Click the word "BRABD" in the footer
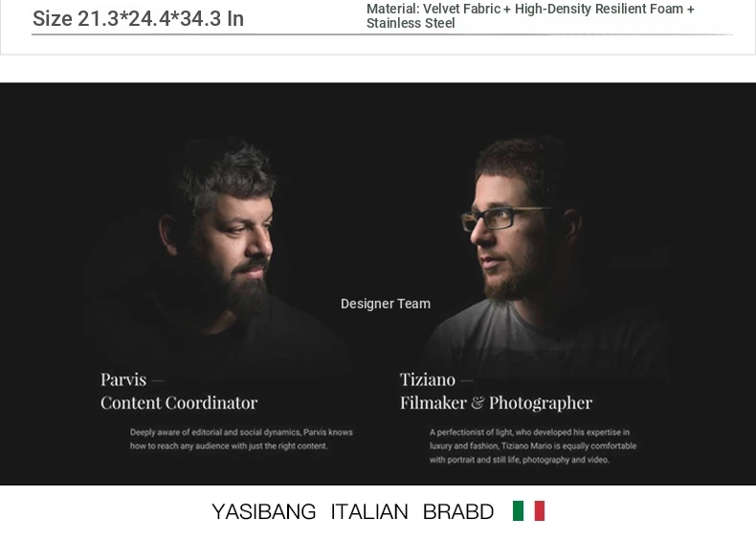The width and height of the screenshot is (756, 541). (458, 511)
